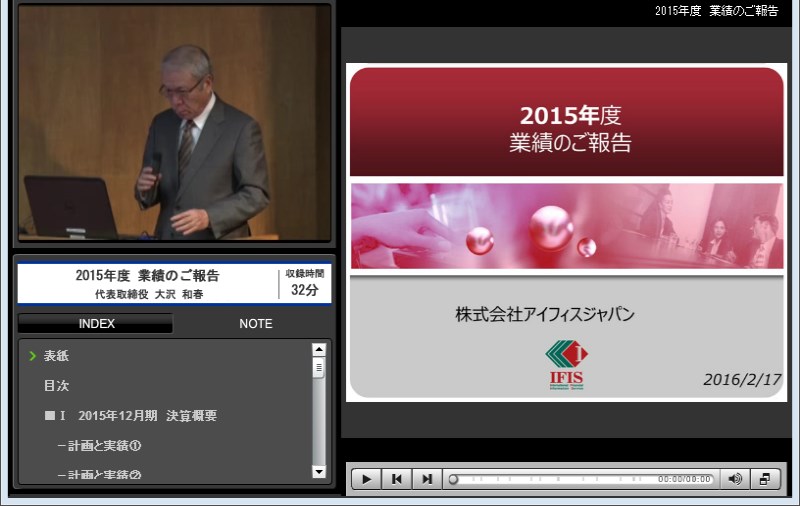800x506 pixels.
Task: Select the 表紙 index entry
Action: coord(56,356)
